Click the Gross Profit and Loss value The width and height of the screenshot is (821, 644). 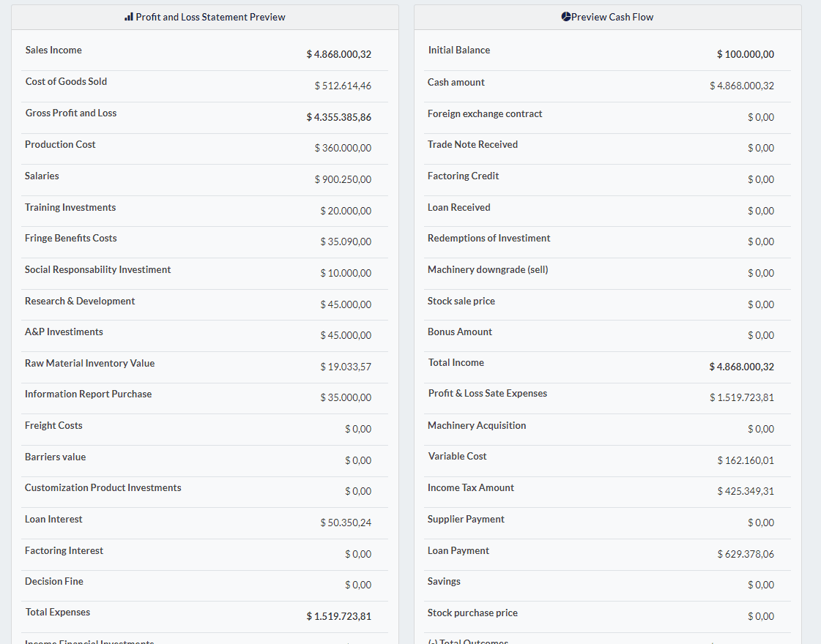point(338,117)
